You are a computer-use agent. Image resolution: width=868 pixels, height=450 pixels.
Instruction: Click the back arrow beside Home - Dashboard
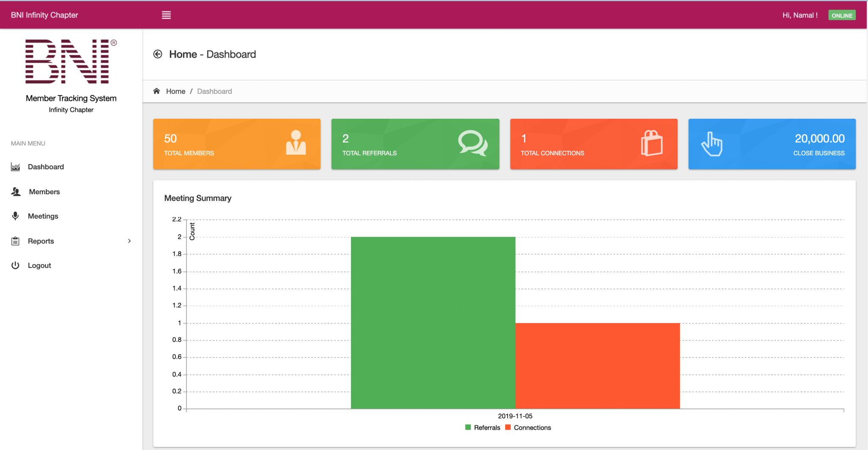158,54
